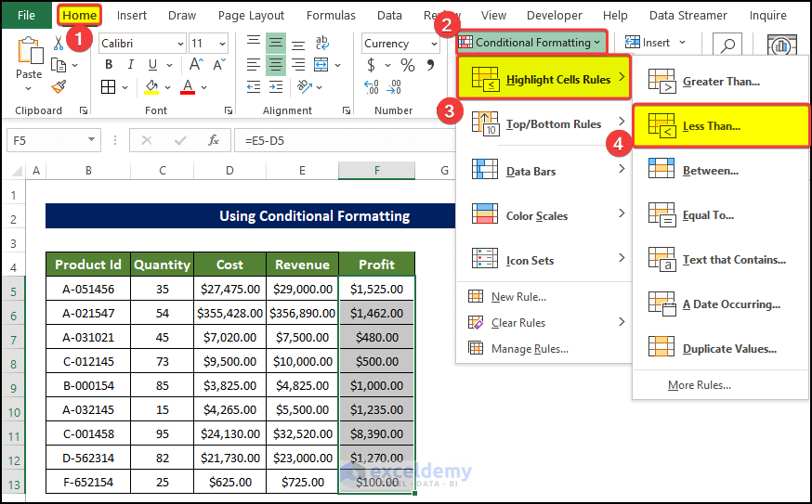Image resolution: width=812 pixels, height=504 pixels.
Task: Click the Cut scissors icon
Action: coord(59,43)
